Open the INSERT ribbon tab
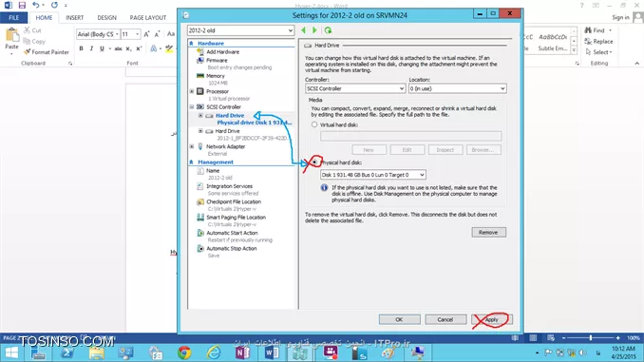 pyautogui.click(x=74, y=18)
